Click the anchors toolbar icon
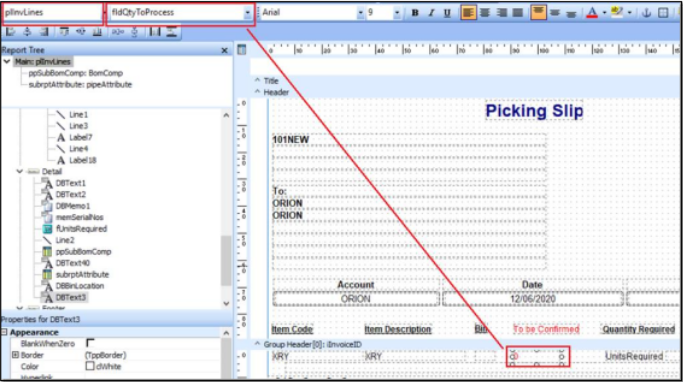This screenshot has height=382, width=683. pos(646,13)
